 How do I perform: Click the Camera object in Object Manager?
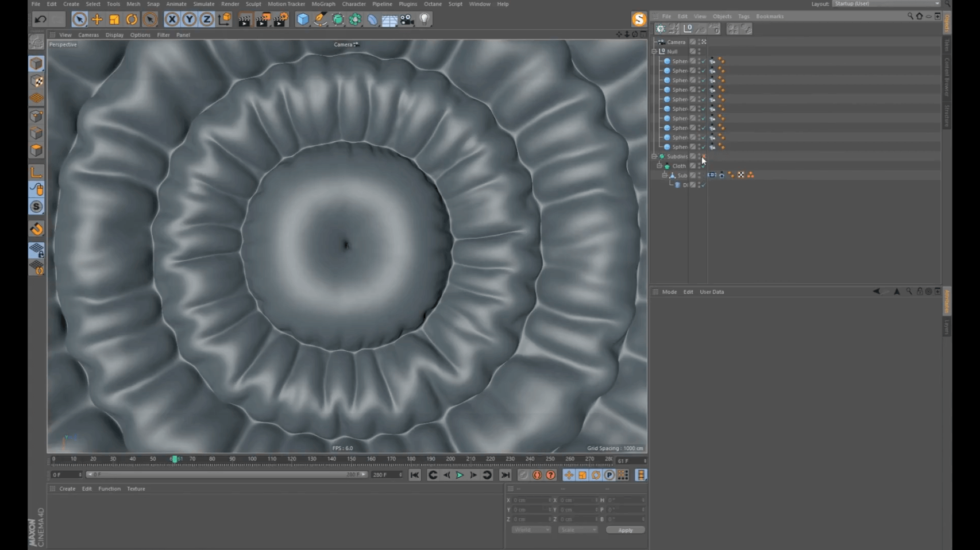[x=676, y=42]
